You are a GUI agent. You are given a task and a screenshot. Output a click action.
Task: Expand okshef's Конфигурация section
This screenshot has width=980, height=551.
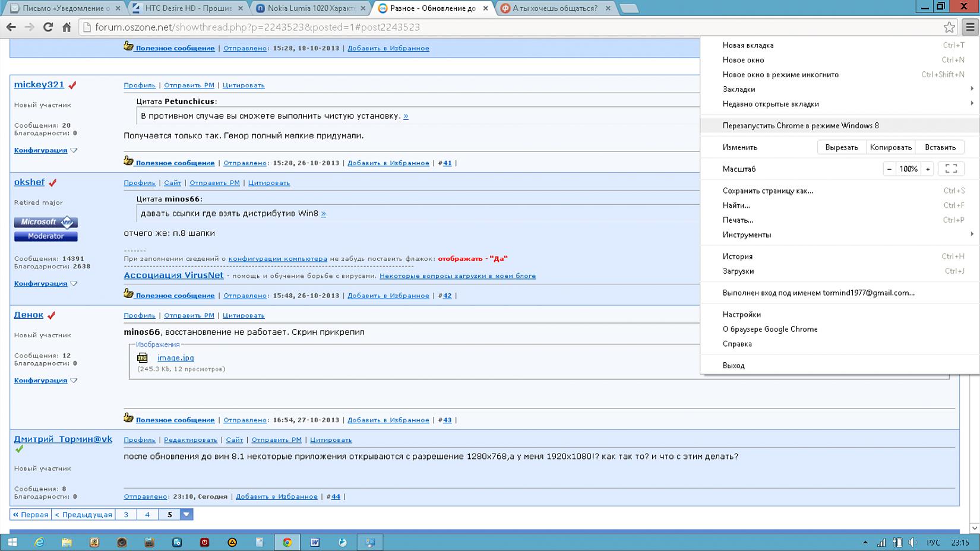[x=74, y=283]
